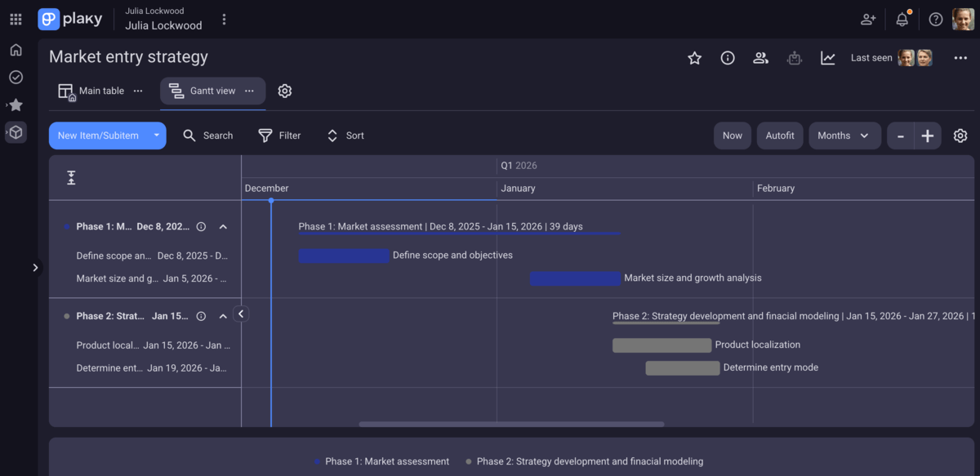Click the collapse-all rows icon above the task list
The image size is (980, 476).
coord(71,177)
